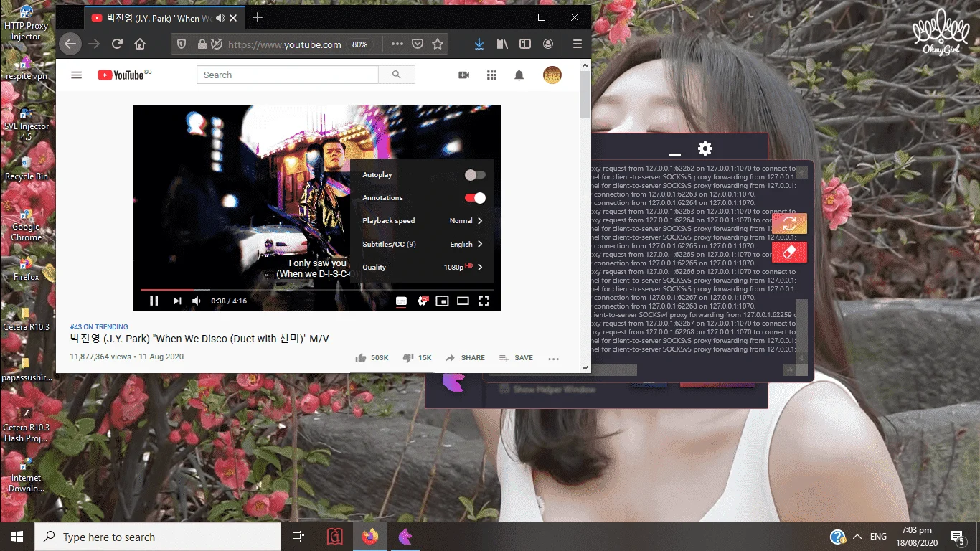
Task: Toggle Firefox sidebar icon
Action: pos(525,44)
